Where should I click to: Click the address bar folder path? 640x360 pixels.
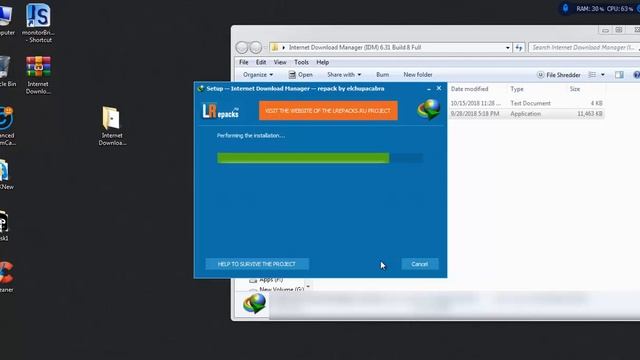click(355, 48)
